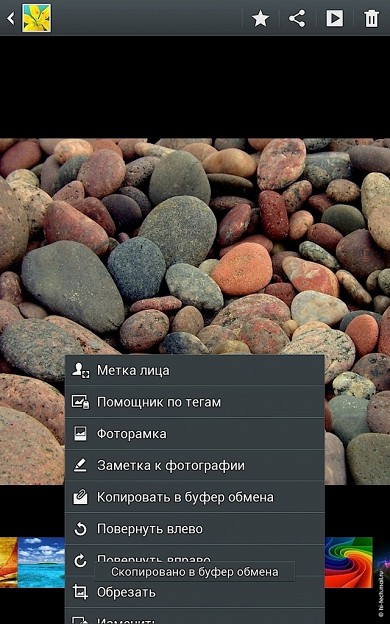Tap the pebbles photo preview
The width and height of the screenshot is (390, 624).
click(x=195, y=247)
